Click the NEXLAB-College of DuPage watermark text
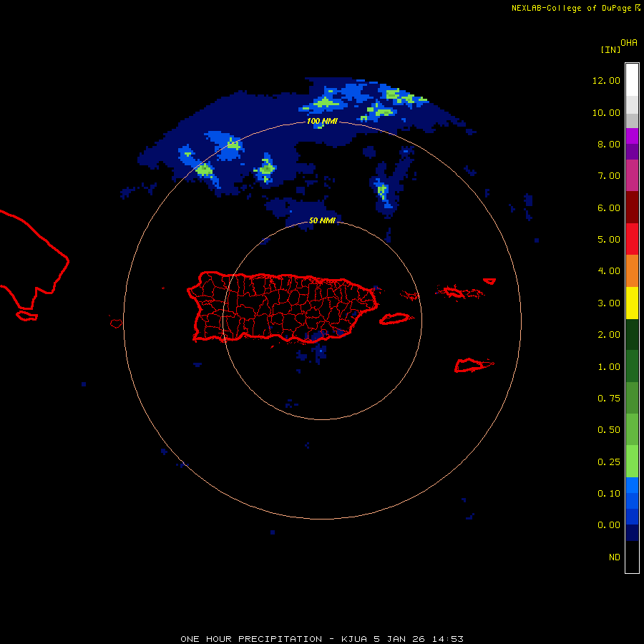 [x=576, y=8]
